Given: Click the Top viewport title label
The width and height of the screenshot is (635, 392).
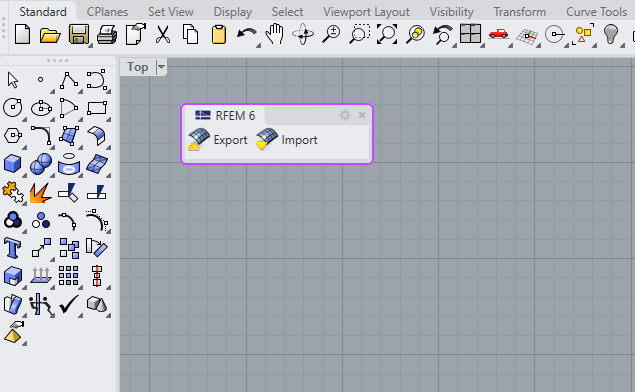Looking at the screenshot, I should click(x=138, y=67).
